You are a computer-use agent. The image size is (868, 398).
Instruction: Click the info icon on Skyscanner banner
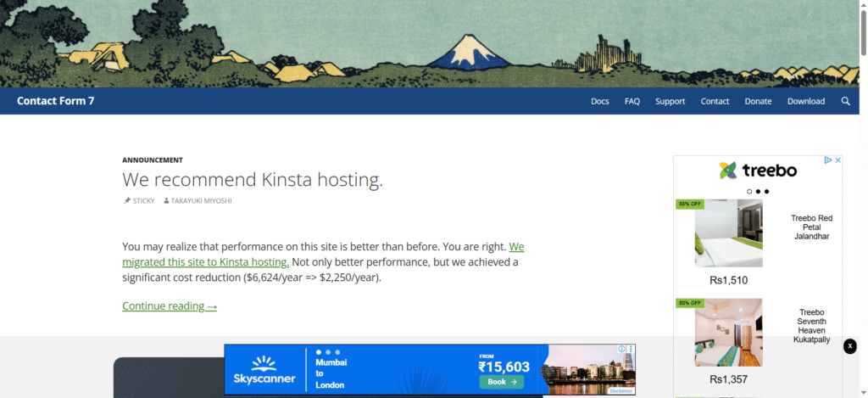pos(621,349)
